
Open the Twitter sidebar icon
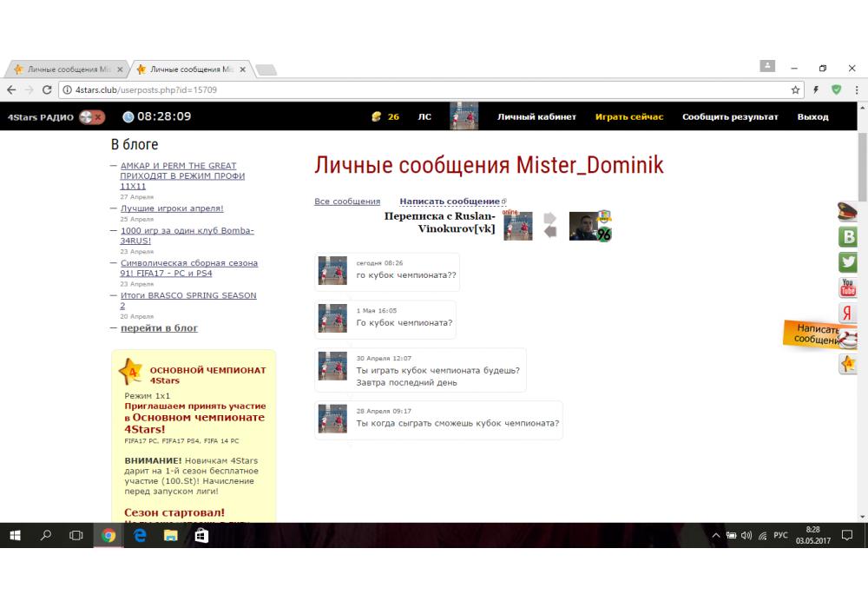coord(848,261)
